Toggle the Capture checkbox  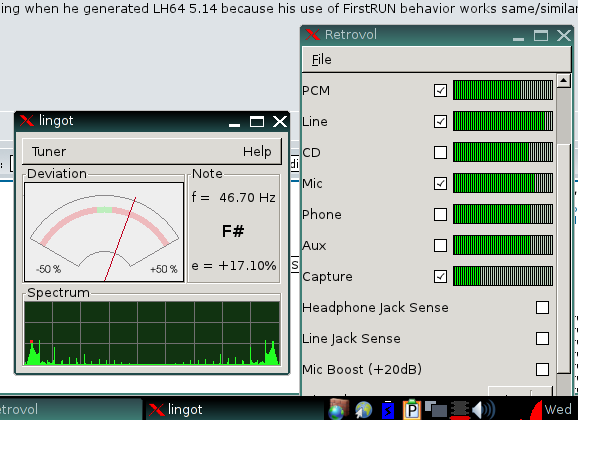440,277
